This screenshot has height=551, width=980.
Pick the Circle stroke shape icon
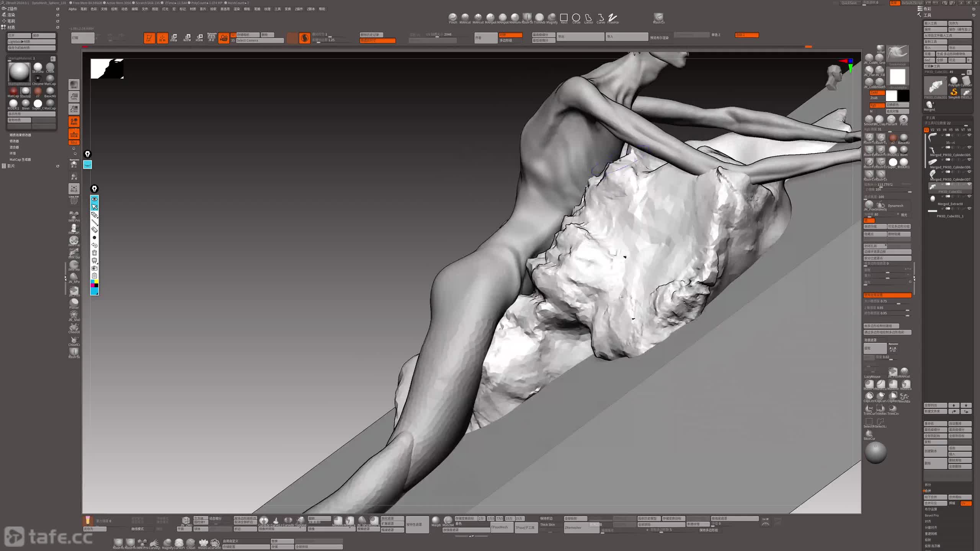(576, 18)
